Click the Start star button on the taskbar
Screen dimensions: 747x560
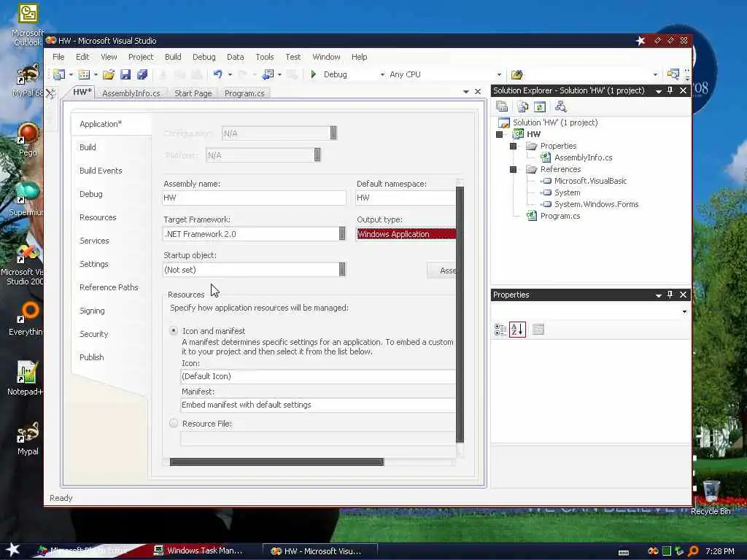coord(13,550)
